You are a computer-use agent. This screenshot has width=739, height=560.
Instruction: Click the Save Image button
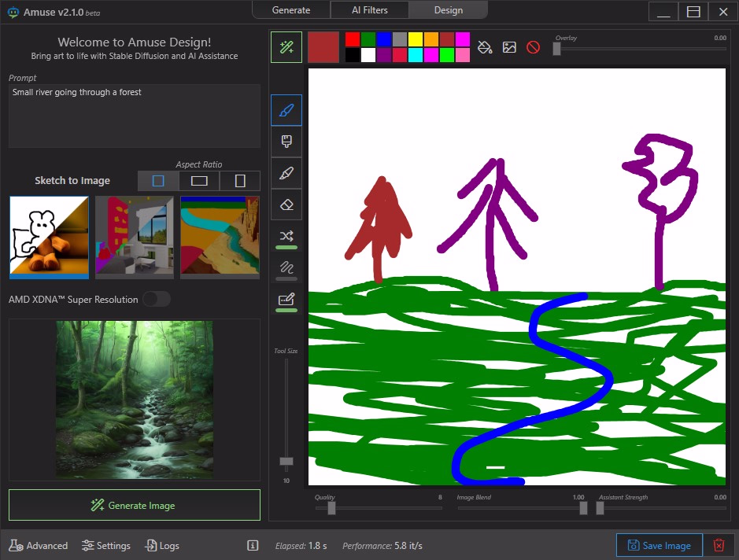tap(659, 545)
